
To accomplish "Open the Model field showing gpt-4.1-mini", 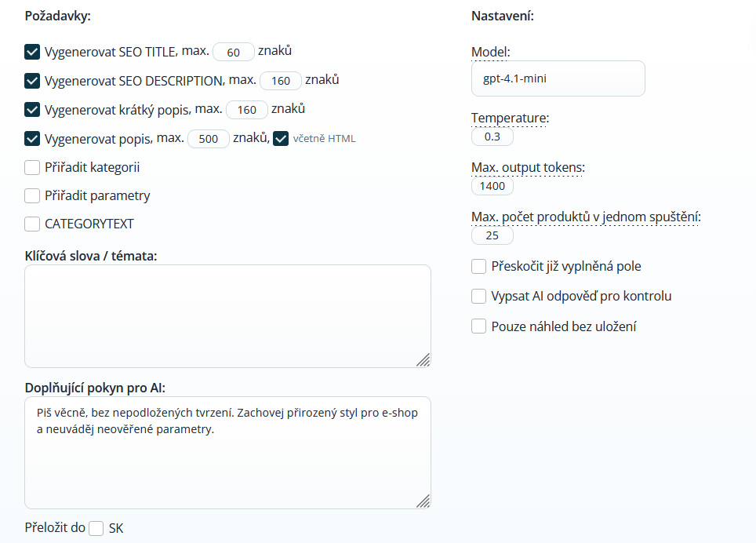I will click(x=558, y=78).
